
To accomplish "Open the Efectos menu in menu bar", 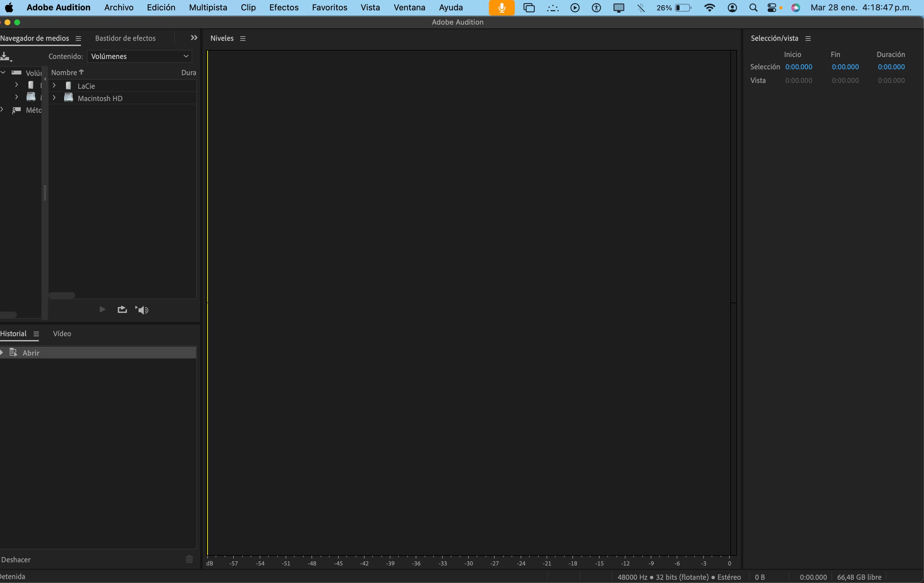I will [284, 8].
